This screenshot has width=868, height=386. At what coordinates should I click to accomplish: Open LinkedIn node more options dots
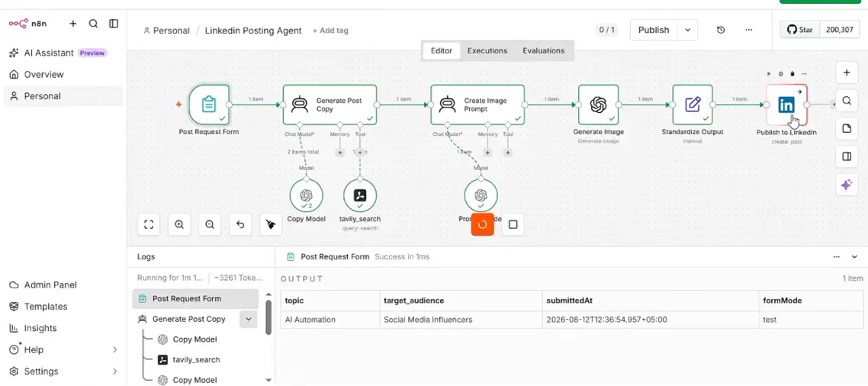tap(805, 74)
